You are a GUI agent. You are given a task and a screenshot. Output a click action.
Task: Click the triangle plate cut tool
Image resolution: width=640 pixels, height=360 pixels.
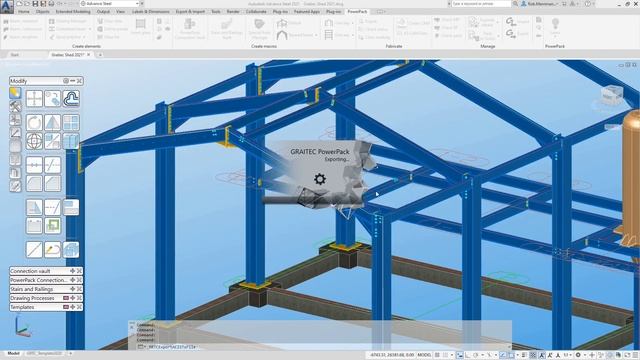coord(34,207)
